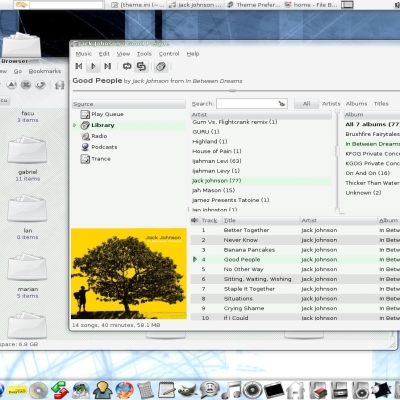Open the View menu in Rhythmbox
400x400 pixels.
pyautogui.click(x=123, y=54)
